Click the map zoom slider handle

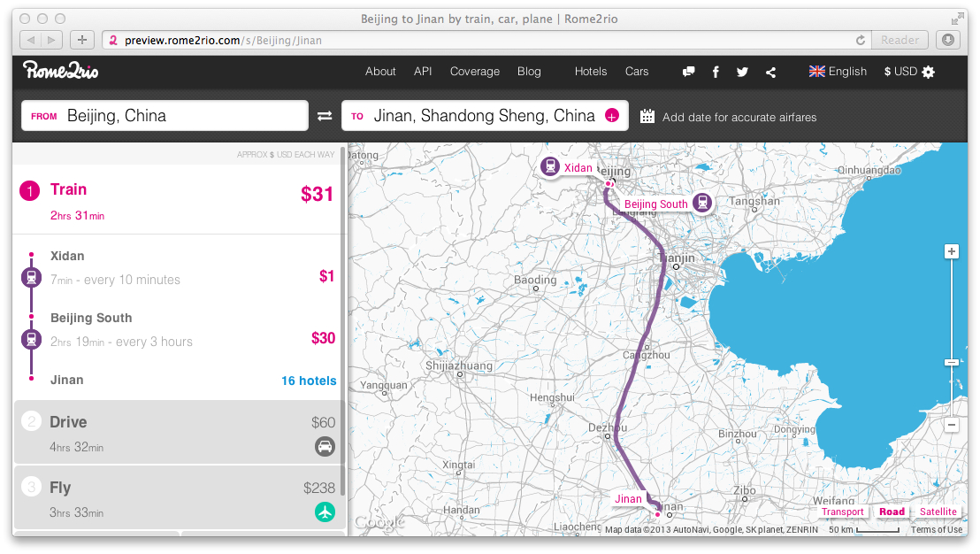[951, 362]
